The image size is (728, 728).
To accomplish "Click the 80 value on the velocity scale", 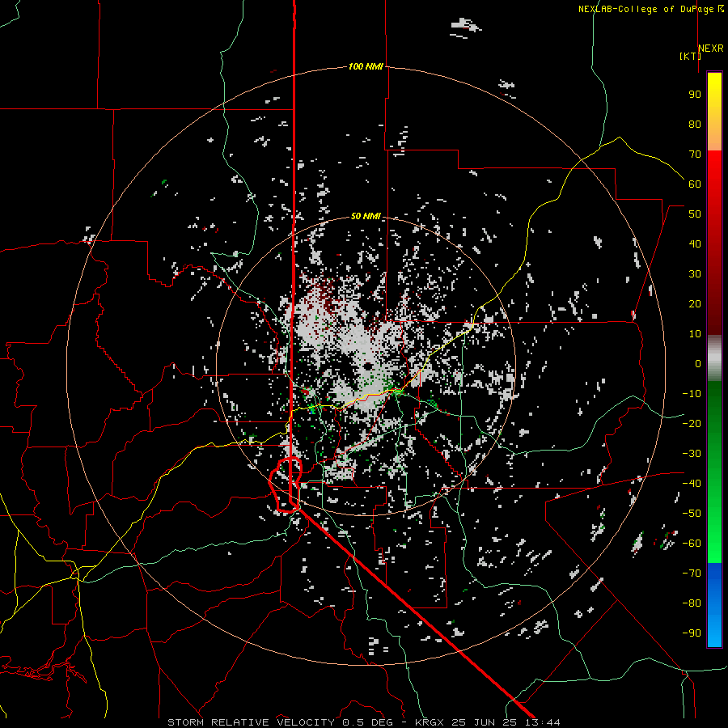I will tap(695, 124).
